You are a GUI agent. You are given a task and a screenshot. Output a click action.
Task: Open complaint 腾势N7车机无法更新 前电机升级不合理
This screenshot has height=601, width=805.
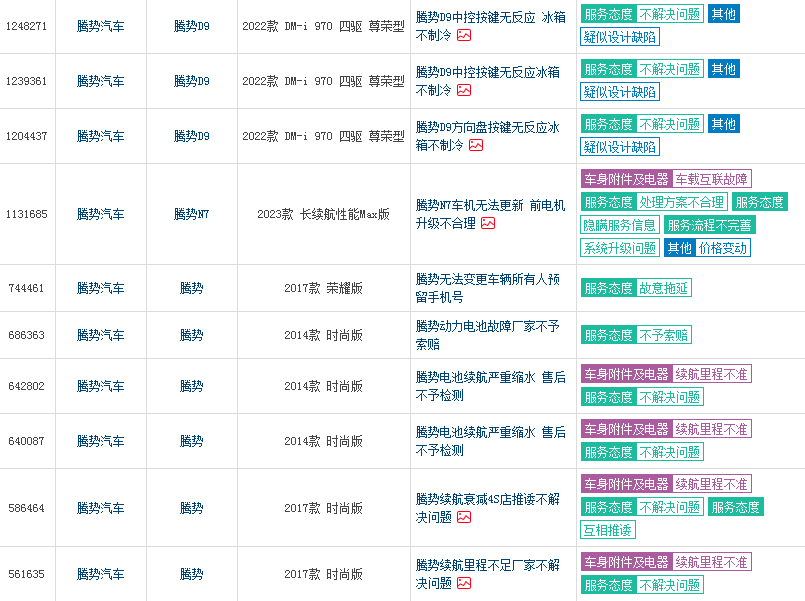pyautogui.click(x=490, y=215)
